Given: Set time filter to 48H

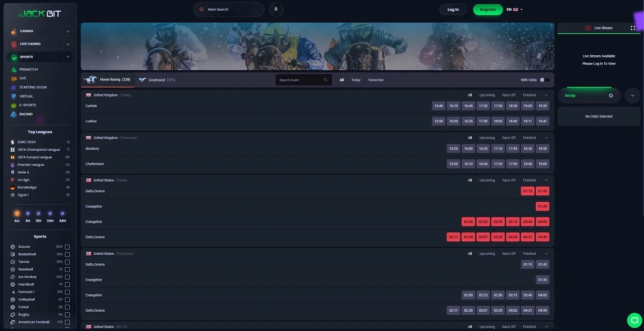Looking at the screenshot, I should 62,217.
